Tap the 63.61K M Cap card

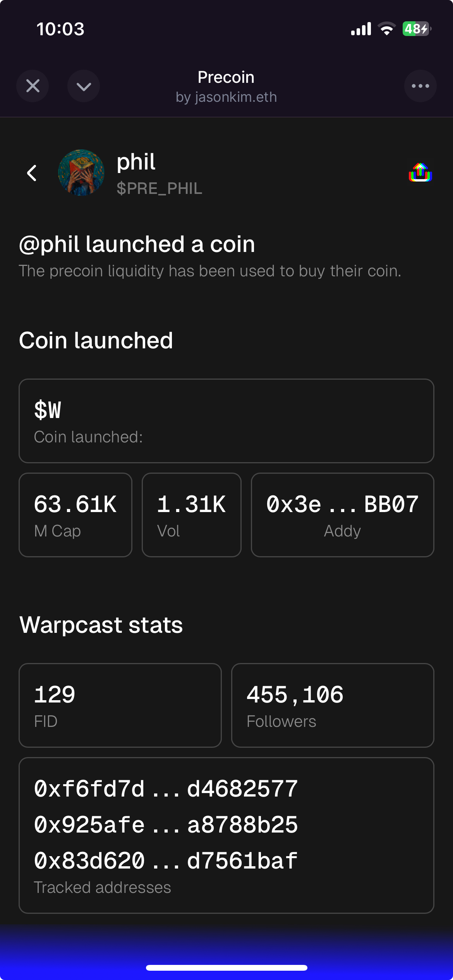pos(75,515)
